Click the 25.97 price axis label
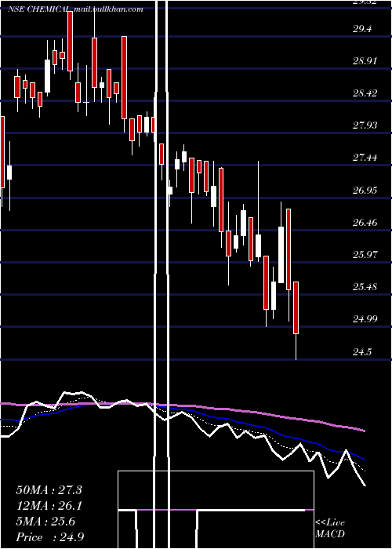 point(365,255)
